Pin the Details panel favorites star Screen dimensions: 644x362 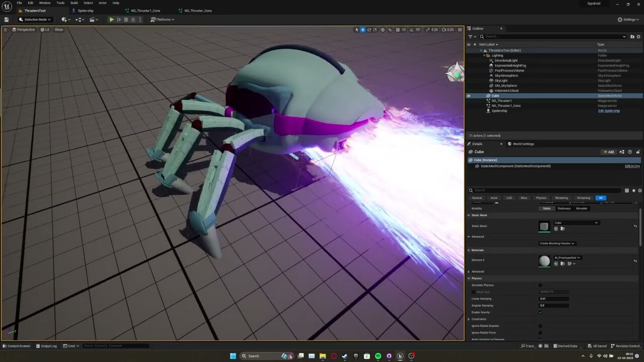pos(633,191)
